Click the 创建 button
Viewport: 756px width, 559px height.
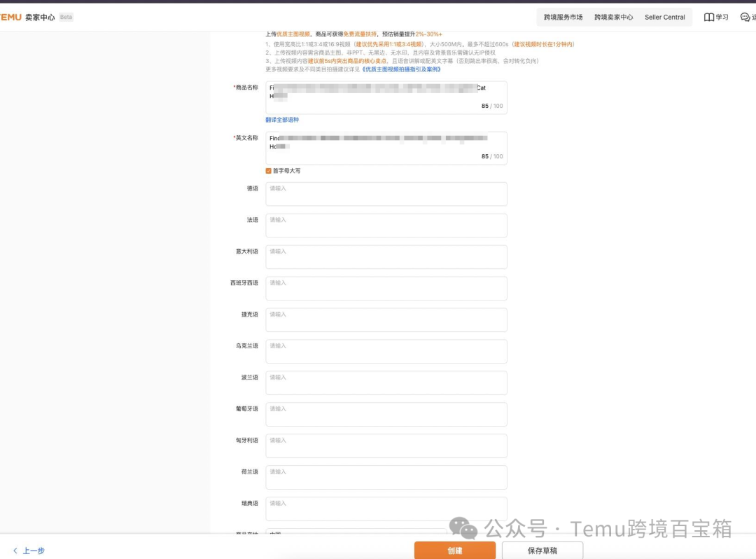coord(455,551)
